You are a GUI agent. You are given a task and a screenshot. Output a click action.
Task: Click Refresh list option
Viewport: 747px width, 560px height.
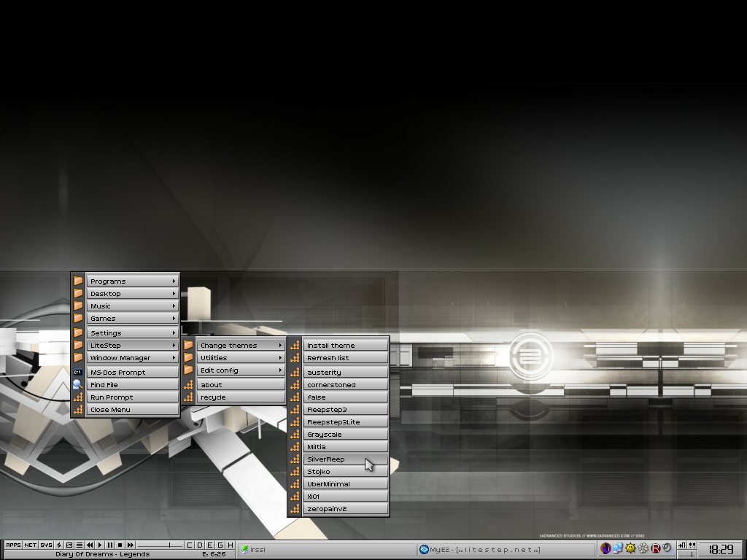(346, 357)
